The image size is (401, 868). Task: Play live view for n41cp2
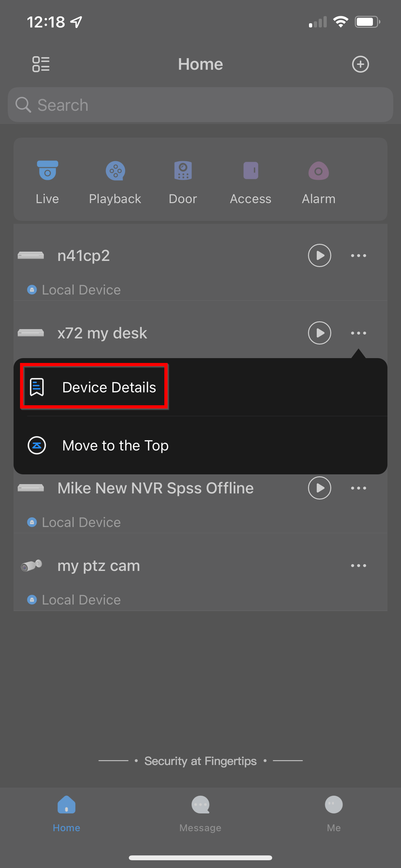[319, 255]
